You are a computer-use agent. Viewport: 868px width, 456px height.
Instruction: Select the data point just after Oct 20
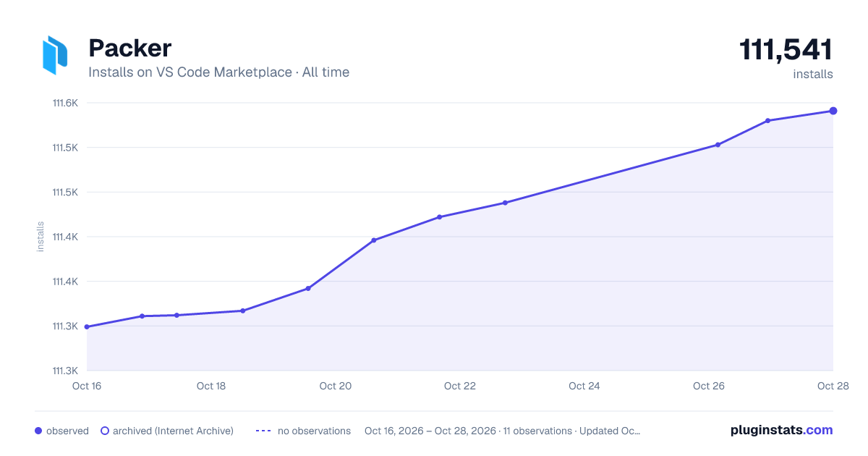tap(374, 240)
